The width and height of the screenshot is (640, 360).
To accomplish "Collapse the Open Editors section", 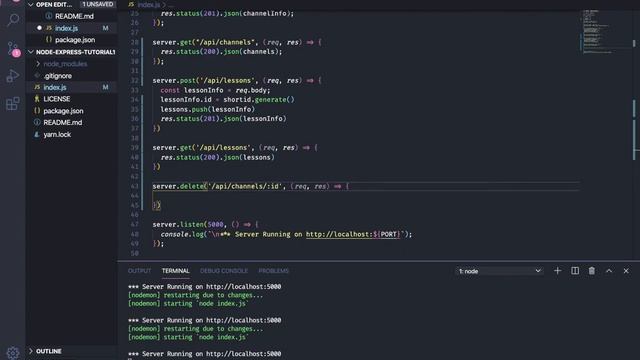I will click(31, 4).
